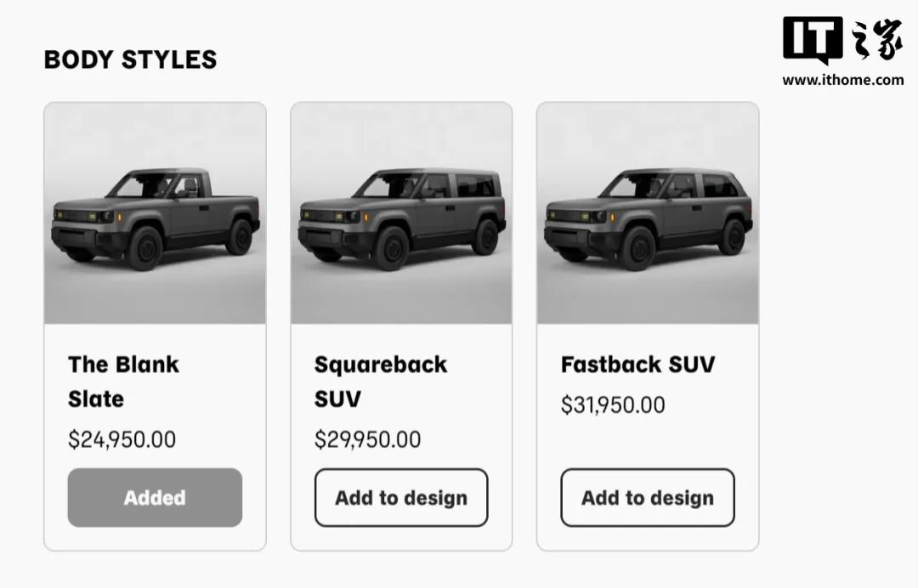The image size is (918, 588).
Task: Open The Blank Slate truck image
Action: [x=155, y=213]
